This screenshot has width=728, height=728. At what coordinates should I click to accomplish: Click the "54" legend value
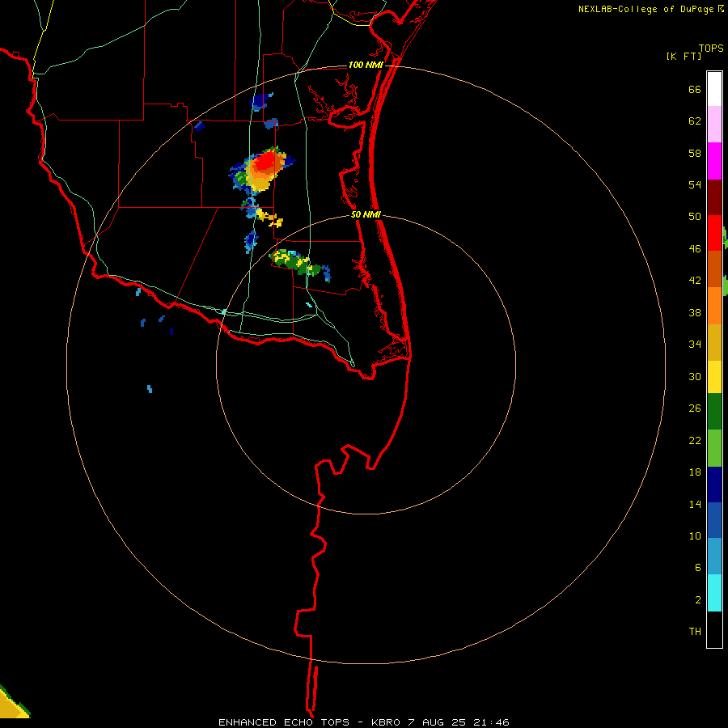695,184
